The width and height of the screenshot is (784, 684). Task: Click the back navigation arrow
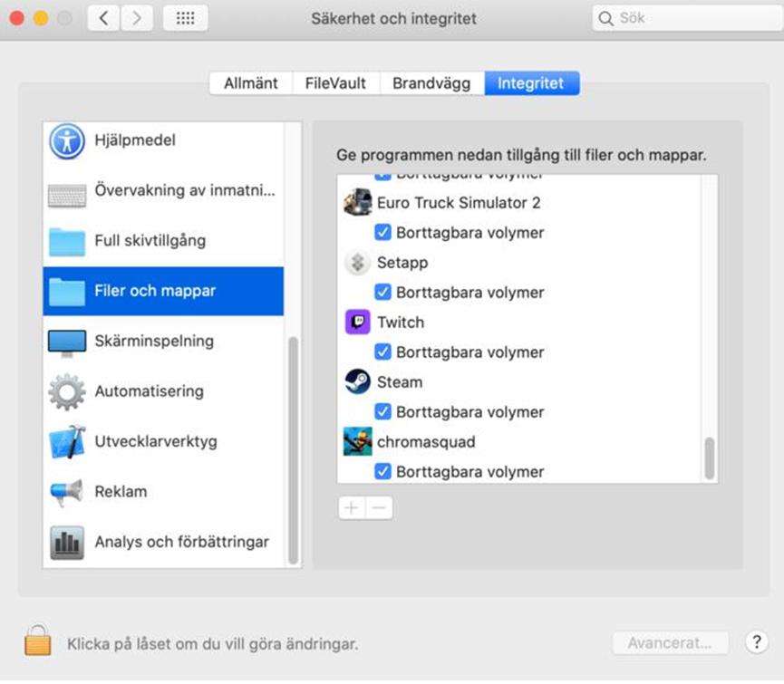pos(104,18)
